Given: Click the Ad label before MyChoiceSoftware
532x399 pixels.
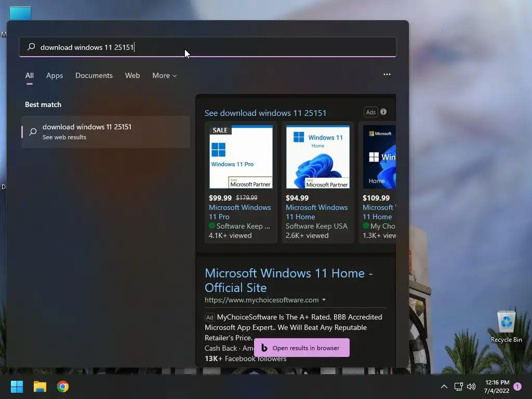Looking at the screenshot, I should 210,317.
